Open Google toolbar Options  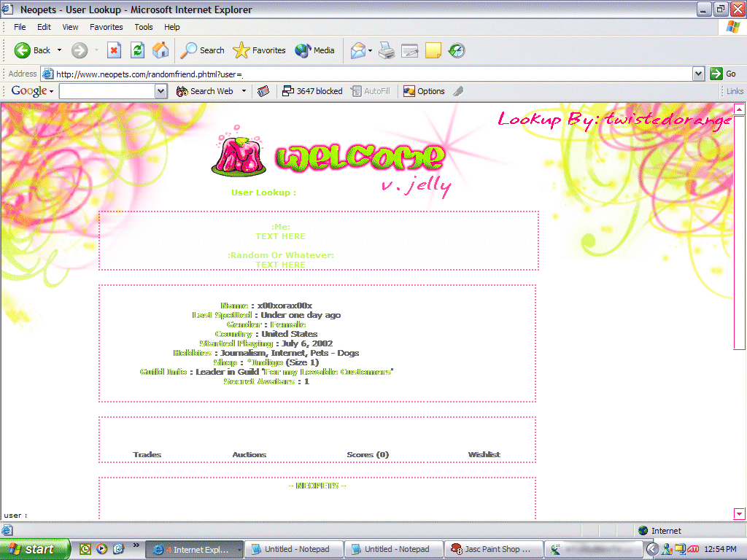pos(424,91)
